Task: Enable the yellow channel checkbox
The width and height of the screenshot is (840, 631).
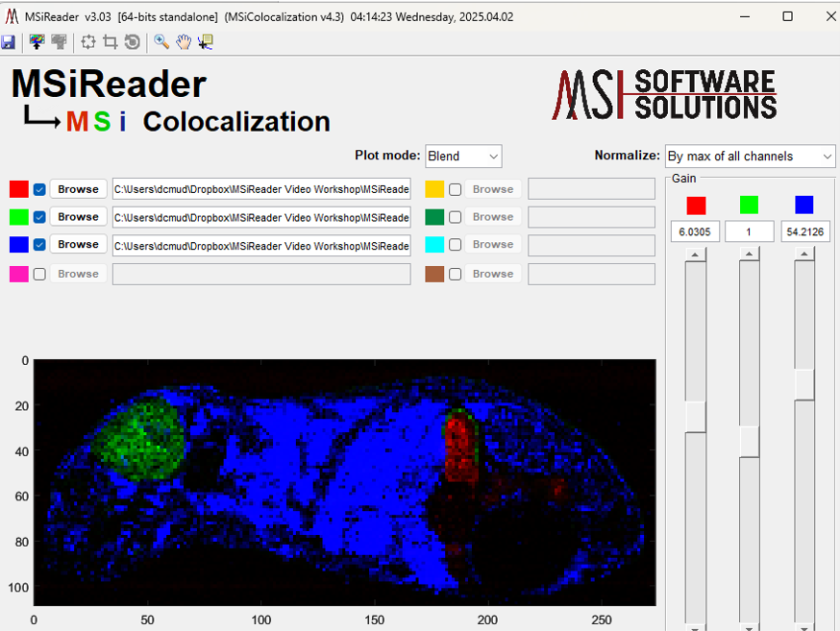Action: 456,189
